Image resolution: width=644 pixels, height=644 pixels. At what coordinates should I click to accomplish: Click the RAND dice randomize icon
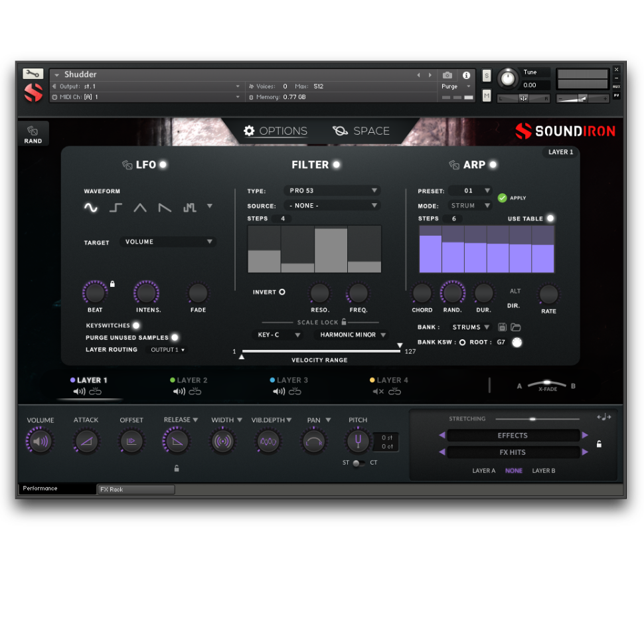coord(33,133)
